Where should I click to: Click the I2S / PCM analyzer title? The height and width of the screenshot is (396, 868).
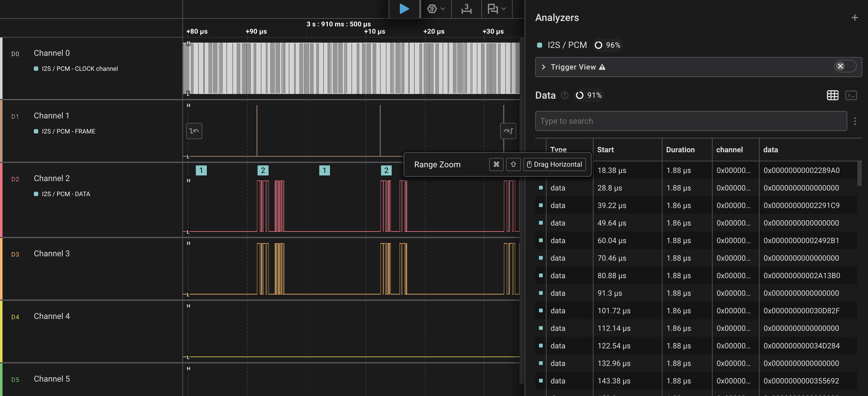567,45
